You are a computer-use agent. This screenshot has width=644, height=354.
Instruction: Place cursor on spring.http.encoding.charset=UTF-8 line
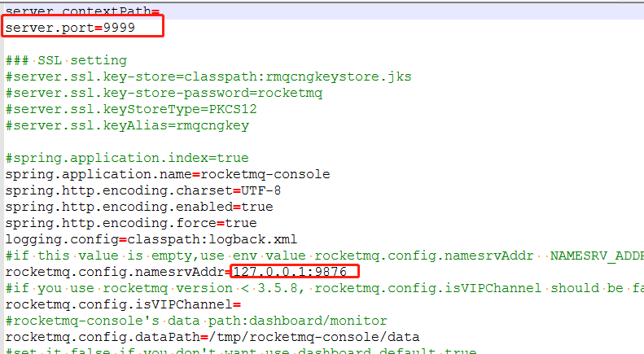coord(143,190)
